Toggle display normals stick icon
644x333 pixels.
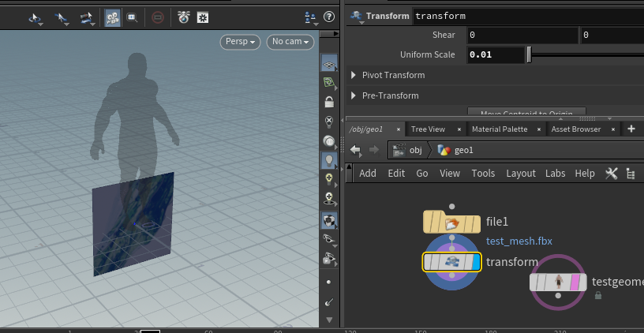click(x=328, y=302)
